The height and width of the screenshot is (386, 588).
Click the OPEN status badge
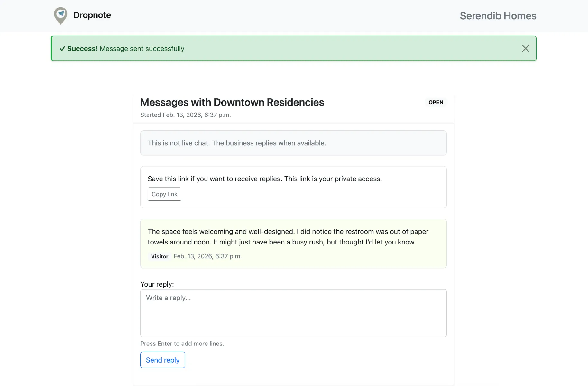click(436, 102)
